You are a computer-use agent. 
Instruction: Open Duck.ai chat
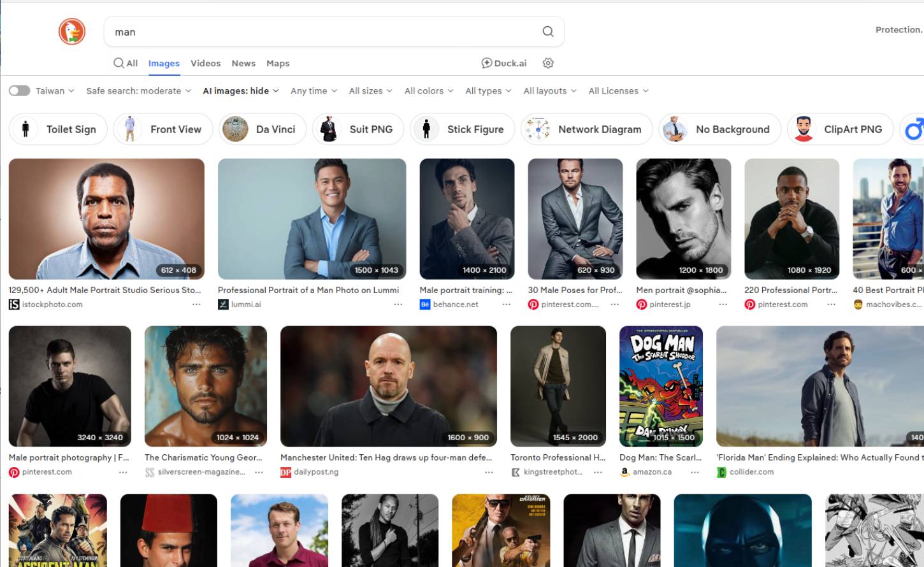pos(504,63)
